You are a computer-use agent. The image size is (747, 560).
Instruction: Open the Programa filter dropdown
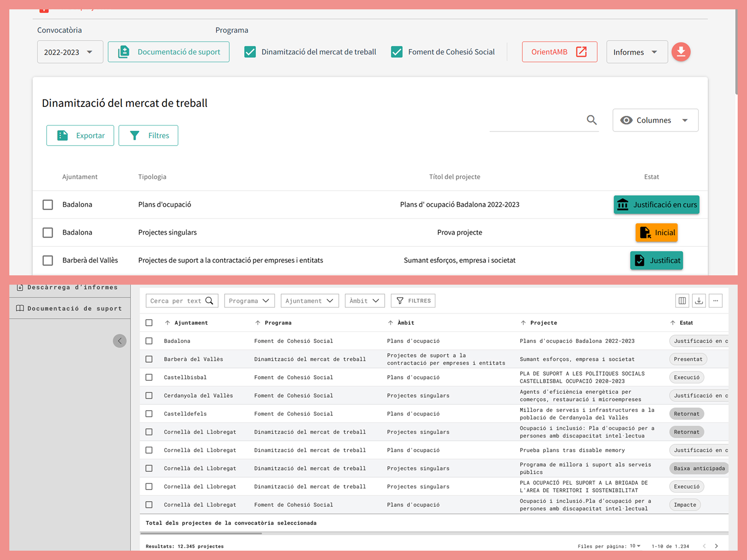pos(249,301)
